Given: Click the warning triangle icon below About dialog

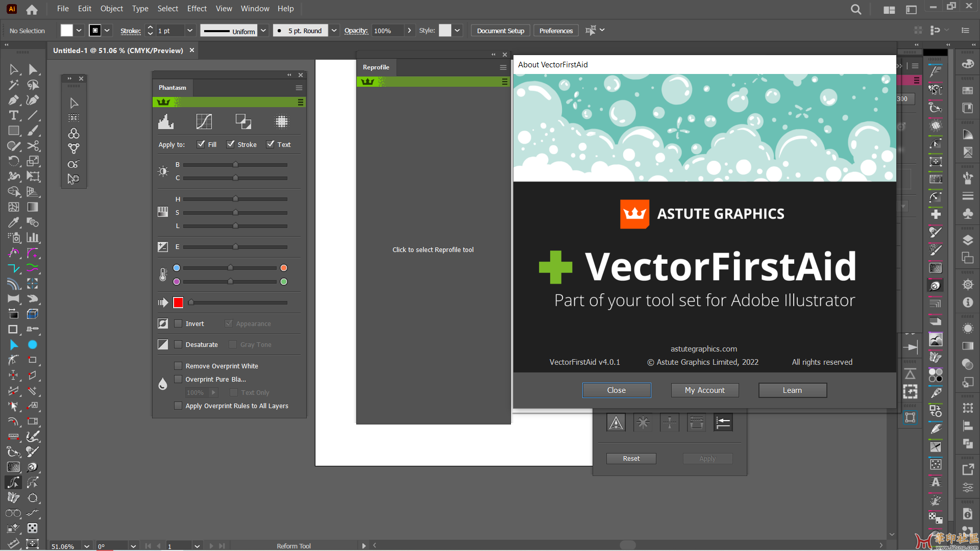Looking at the screenshot, I should 616,422.
